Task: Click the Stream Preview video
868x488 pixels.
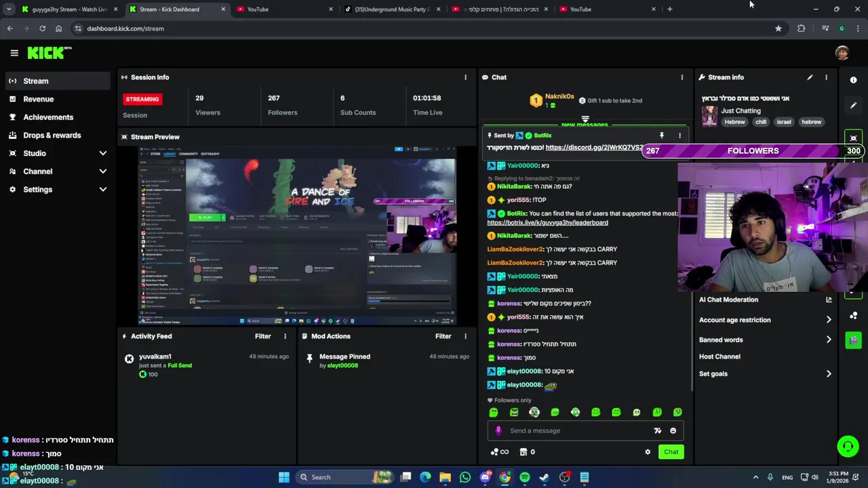Action: 297,235
